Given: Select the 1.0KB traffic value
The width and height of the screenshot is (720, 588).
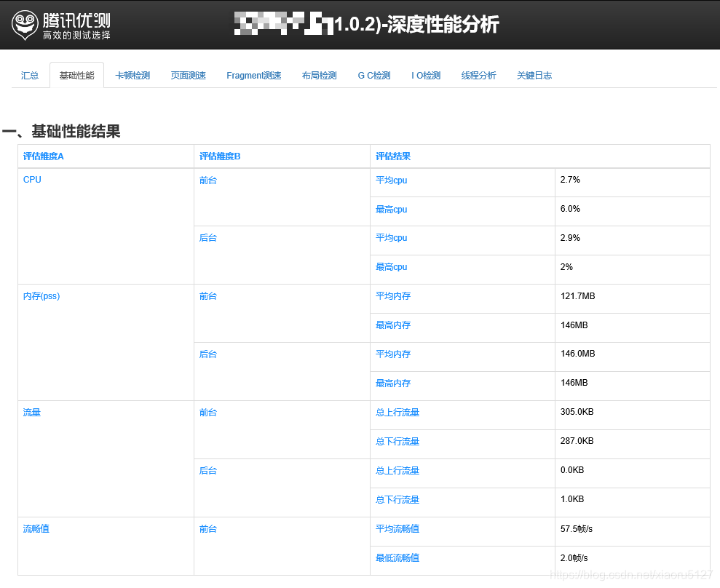Looking at the screenshot, I should click(572, 499).
